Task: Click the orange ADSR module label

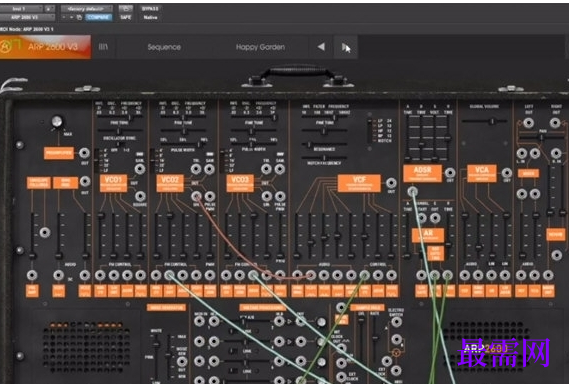Action: tap(423, 173)
